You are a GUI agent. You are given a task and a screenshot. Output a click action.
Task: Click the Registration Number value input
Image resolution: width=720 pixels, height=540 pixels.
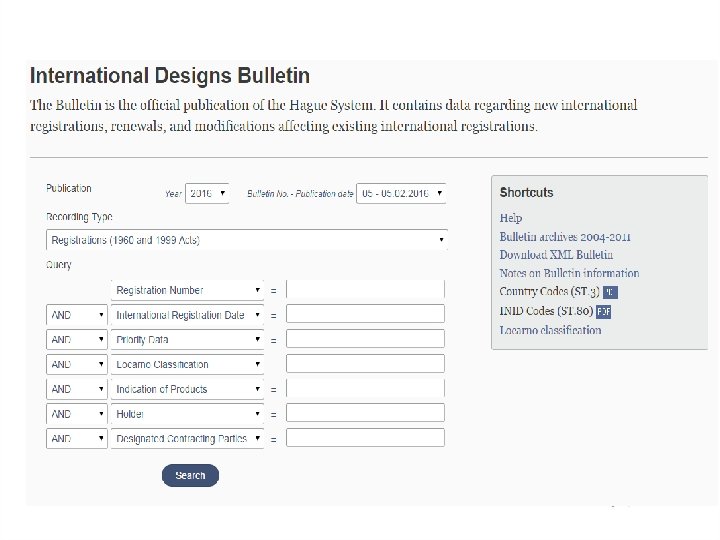pos(365,290)
